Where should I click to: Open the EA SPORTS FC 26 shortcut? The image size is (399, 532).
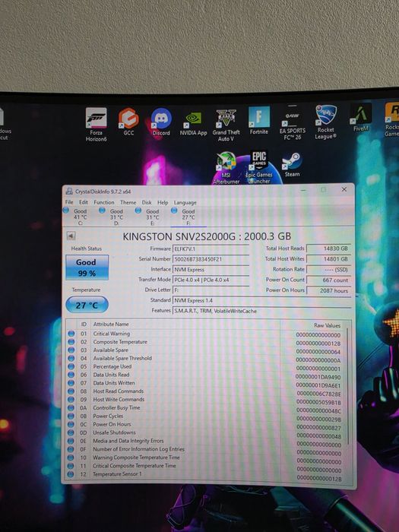293,123
